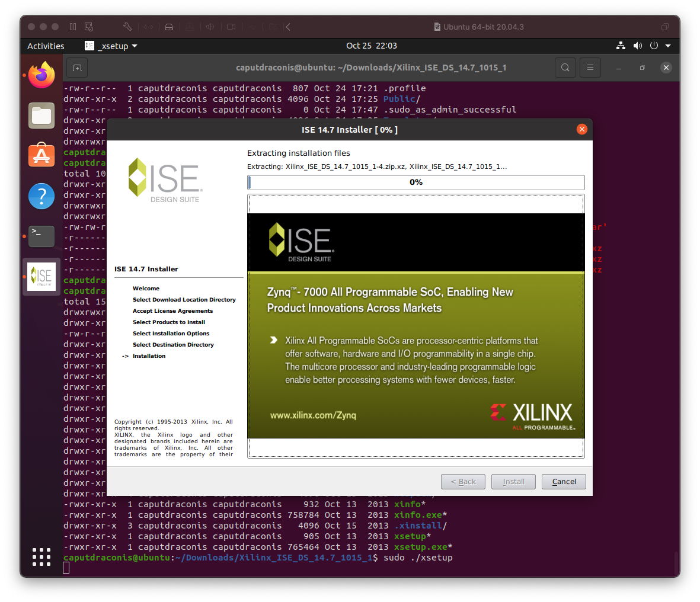
Task: Click Select Installation Options step
Action: click(171, 334)
